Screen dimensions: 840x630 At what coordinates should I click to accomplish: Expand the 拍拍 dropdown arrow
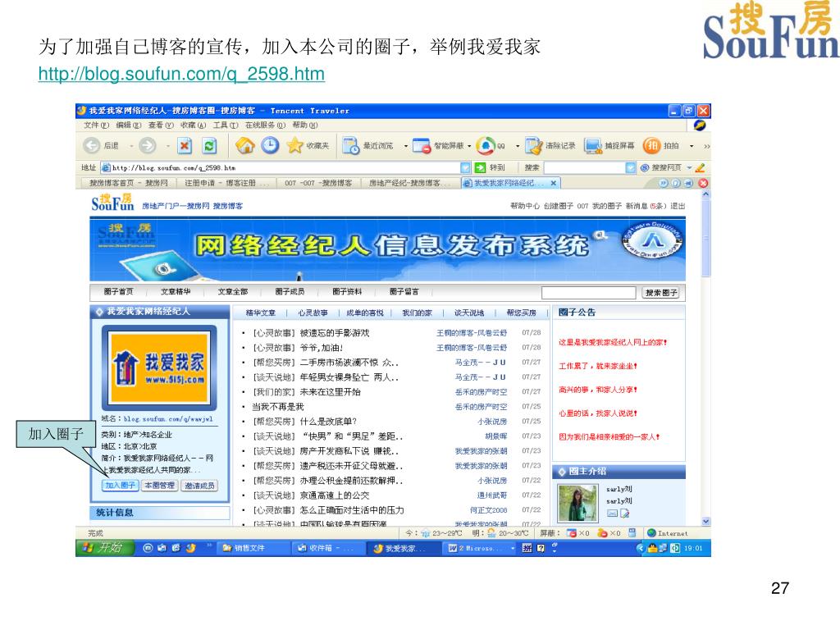pyautogui.click(x=692, y=146)
